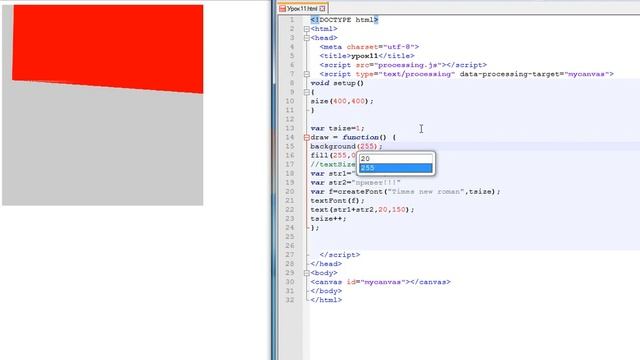This screenshot has height=360, width=640.
Task: Switch to the Урок11.html tab
Action: point(302,8)
